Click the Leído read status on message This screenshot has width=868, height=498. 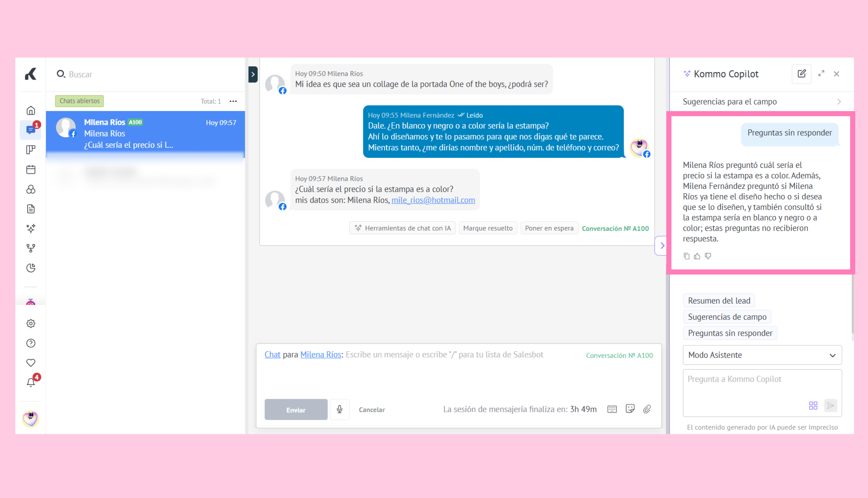click(x=470, y=115)
